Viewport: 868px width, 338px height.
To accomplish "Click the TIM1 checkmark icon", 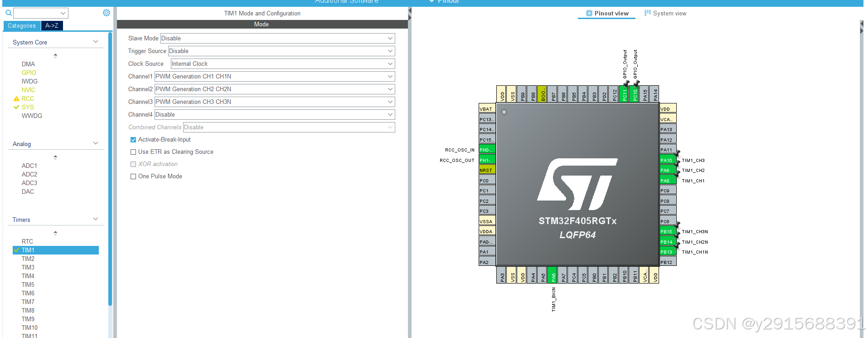I will [17, 250].
